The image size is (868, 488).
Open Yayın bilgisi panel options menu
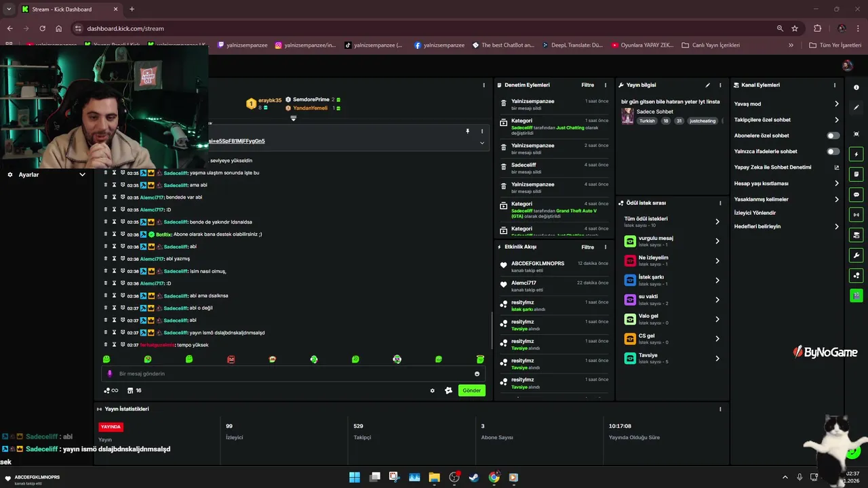[x=720, y=85]
